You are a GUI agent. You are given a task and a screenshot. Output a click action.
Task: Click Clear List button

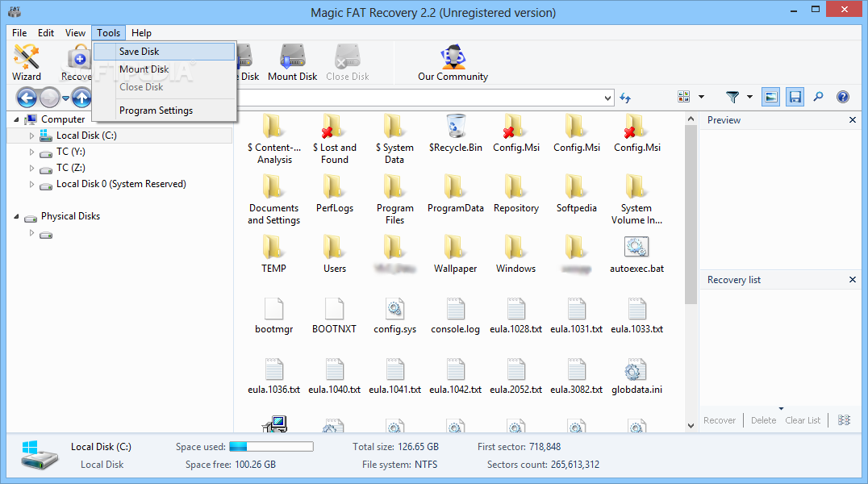tap(803, 420)
